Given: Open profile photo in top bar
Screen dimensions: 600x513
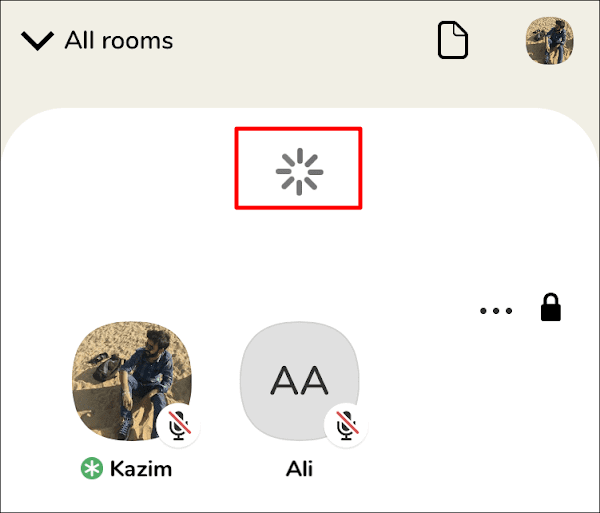Looking at the screenshot, I should [549, 40].
